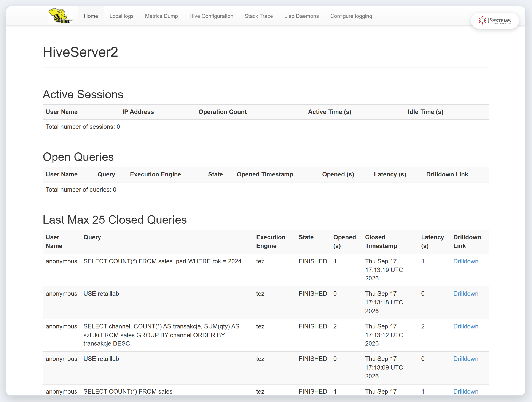View the Stack Trace page

[259, 16]
